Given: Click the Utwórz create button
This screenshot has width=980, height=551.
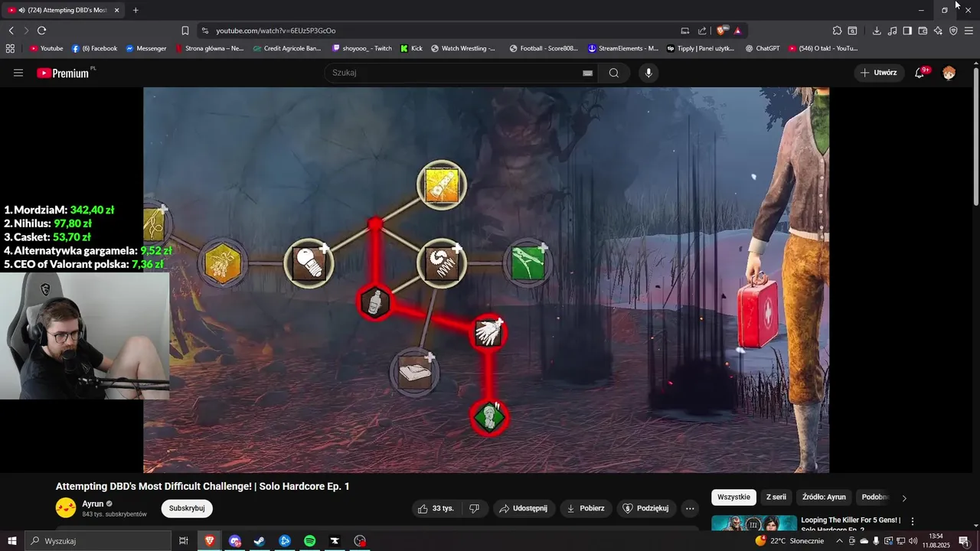Looking at the screenshot, I should [x=878, y=73].
